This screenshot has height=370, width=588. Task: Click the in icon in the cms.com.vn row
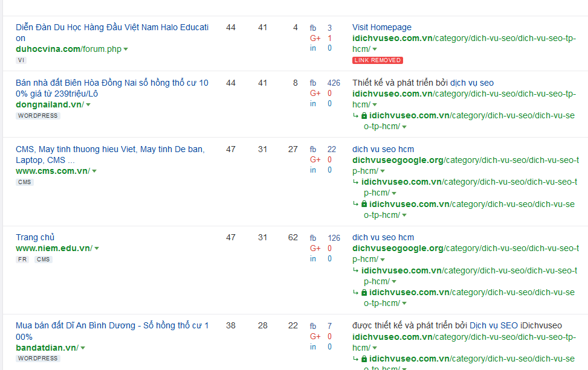click(x=313, y=170)
